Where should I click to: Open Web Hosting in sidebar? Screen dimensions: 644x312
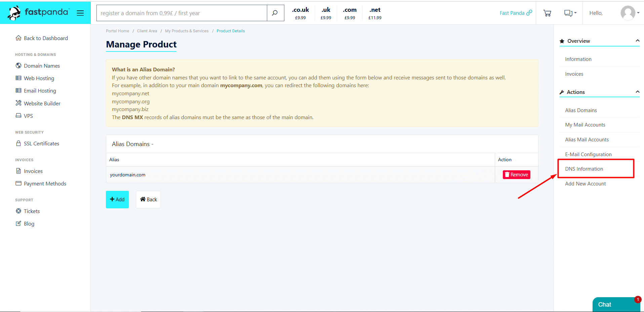39,78
